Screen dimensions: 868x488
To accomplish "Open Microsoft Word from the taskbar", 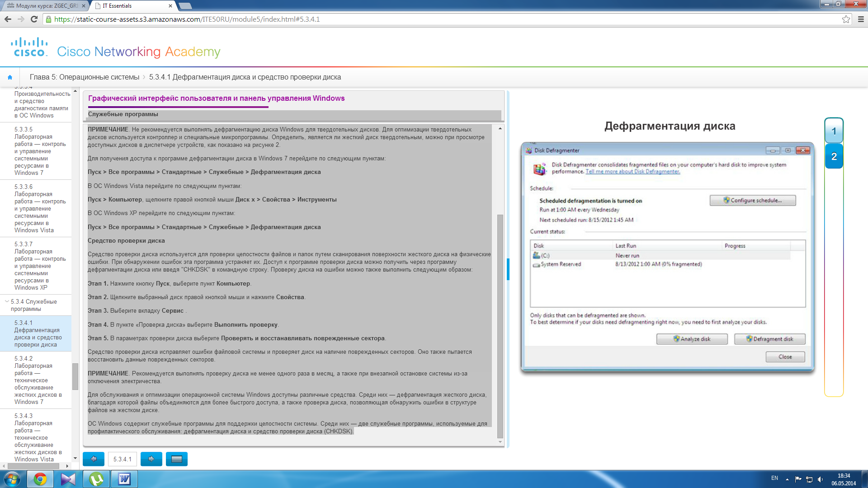I will pyautogui.click(x=124, y=479).
